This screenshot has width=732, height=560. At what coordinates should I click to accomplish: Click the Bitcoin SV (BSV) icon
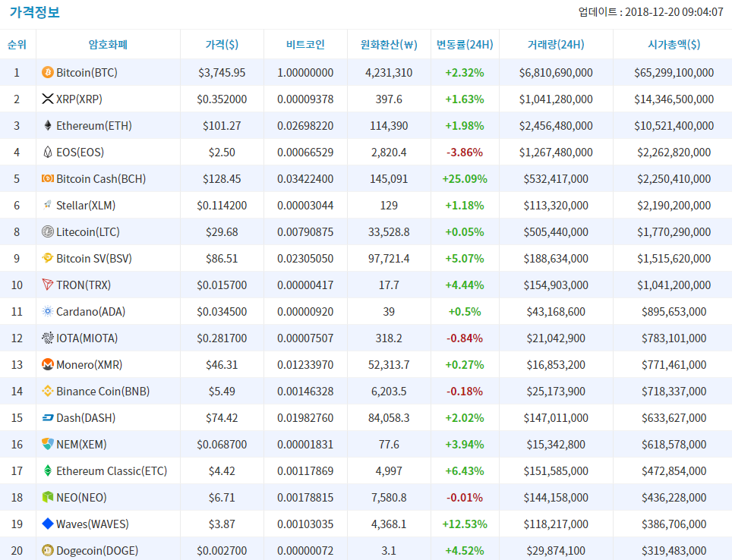pyautogui.click(x=48, y=258)
